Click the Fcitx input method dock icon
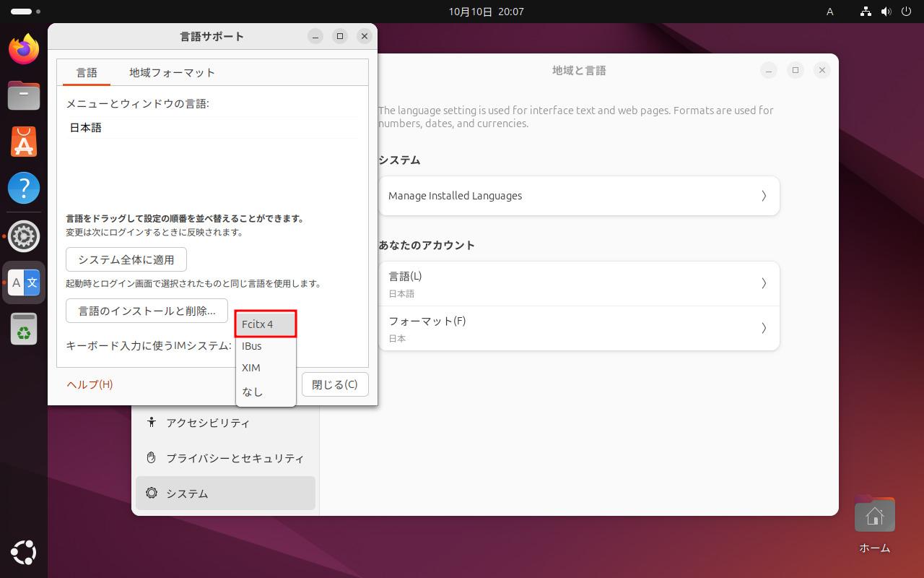 point(23,282)
